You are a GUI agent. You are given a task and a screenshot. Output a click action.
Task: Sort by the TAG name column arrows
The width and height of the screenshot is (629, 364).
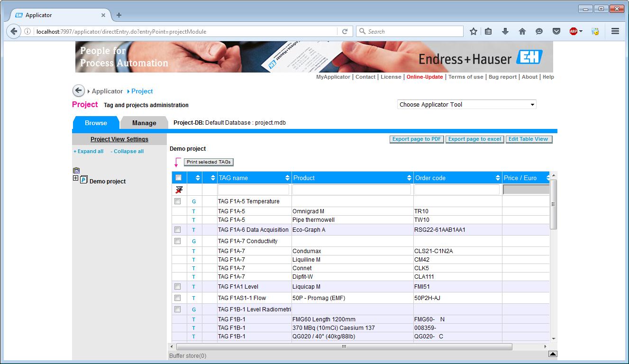(x=287, y=178)
